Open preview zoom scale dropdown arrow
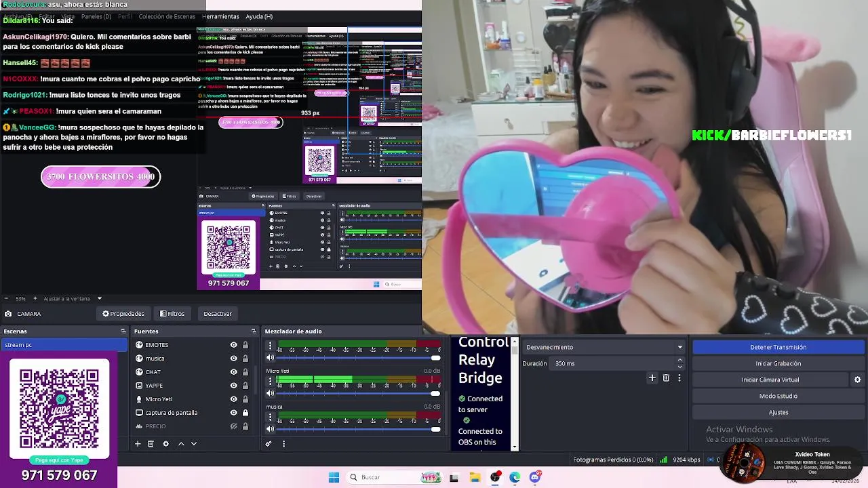Image resolution: width=868 pixels, height=488 pixels. pyautogui.click(x=99, y=298)
